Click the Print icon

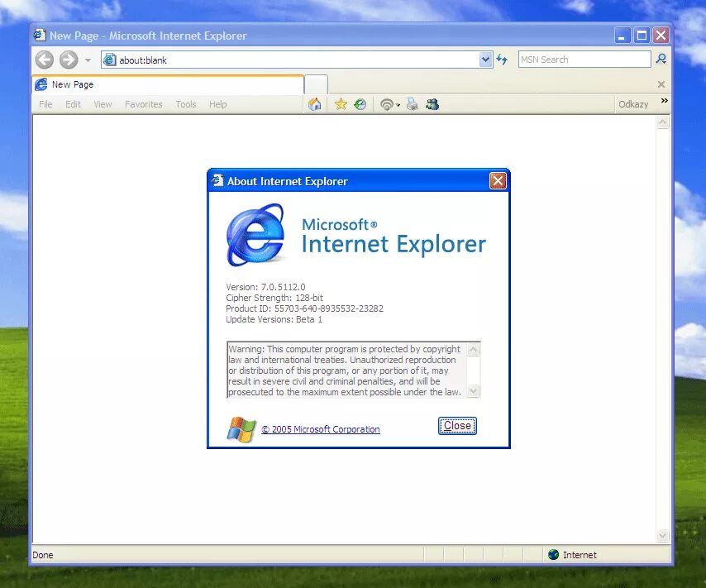pos(413,104)
